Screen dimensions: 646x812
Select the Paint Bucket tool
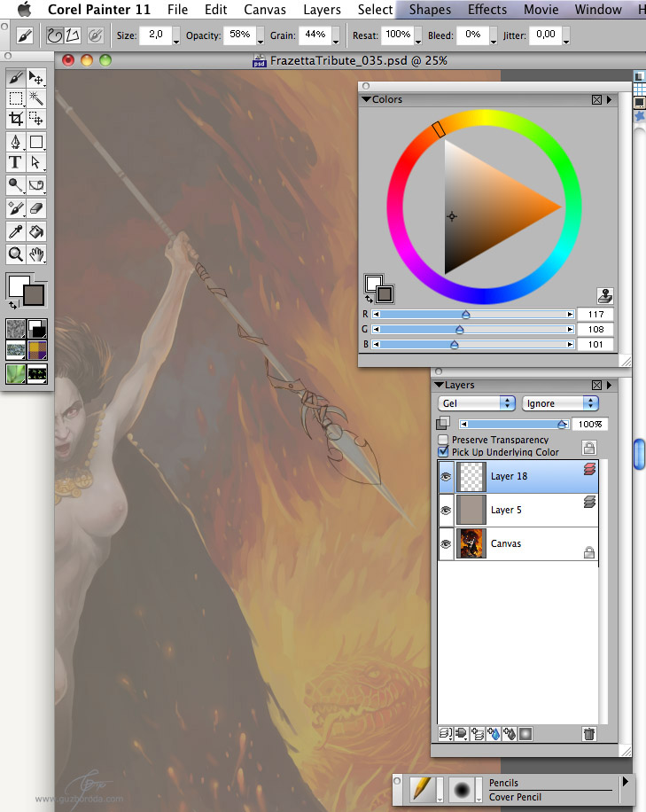click(36, 231)
